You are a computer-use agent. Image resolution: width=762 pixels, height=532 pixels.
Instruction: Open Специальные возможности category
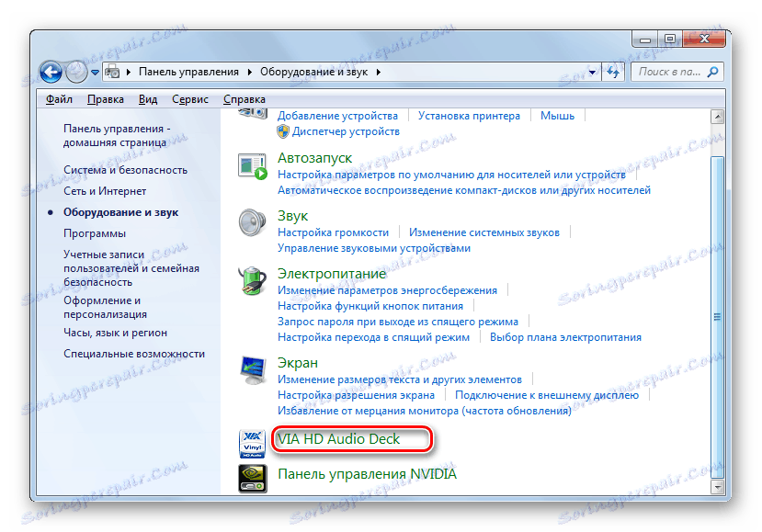[x=134, y=354]
